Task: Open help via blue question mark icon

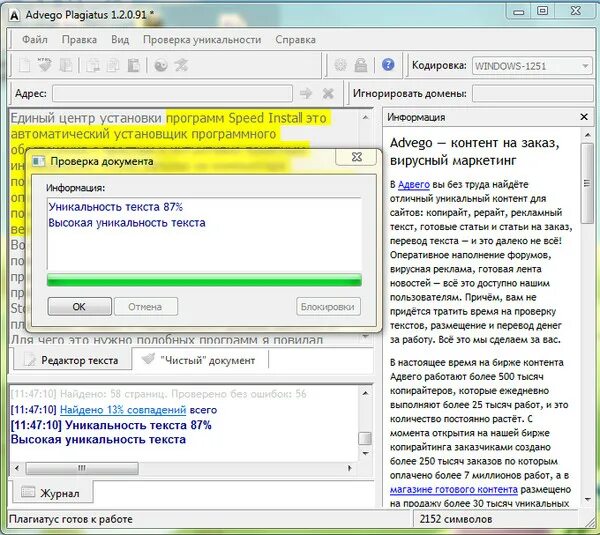Action: [388, 65]
